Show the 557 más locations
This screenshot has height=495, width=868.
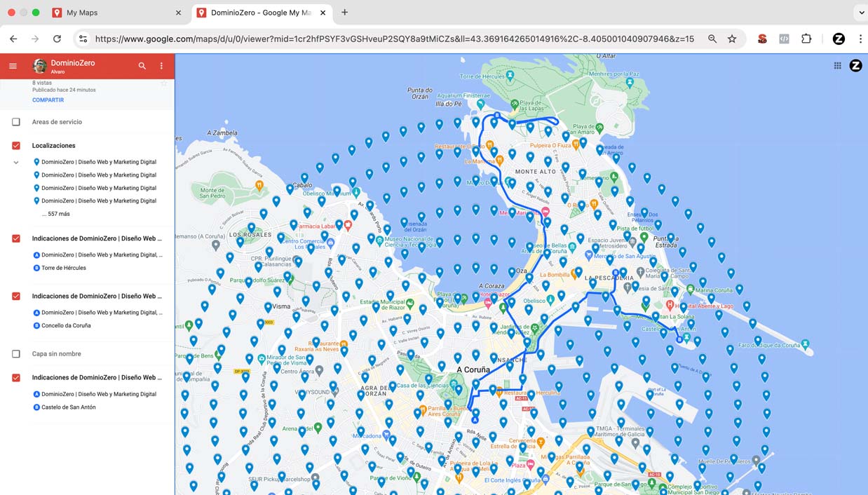click(55, 214)
